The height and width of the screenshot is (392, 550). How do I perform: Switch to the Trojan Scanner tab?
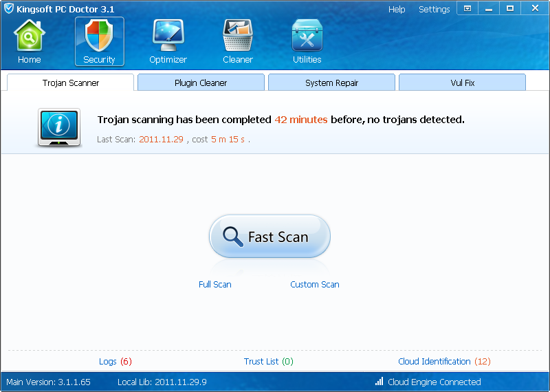[x=71, y=83]
